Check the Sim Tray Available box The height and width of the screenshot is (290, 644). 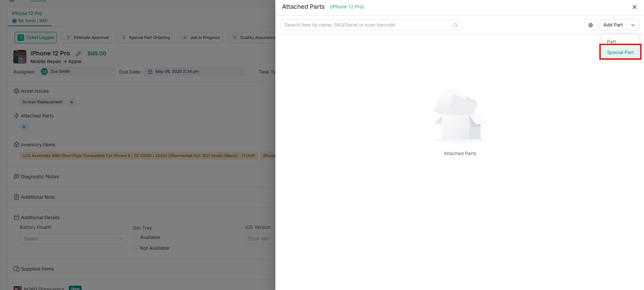[135, 237]
